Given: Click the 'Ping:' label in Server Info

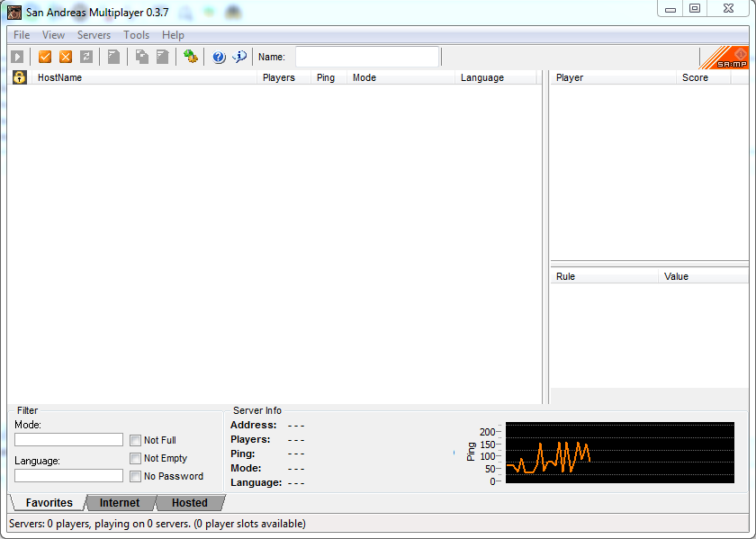Looking at the screenshot, I should pyautogui.click(x=242, y=454).
